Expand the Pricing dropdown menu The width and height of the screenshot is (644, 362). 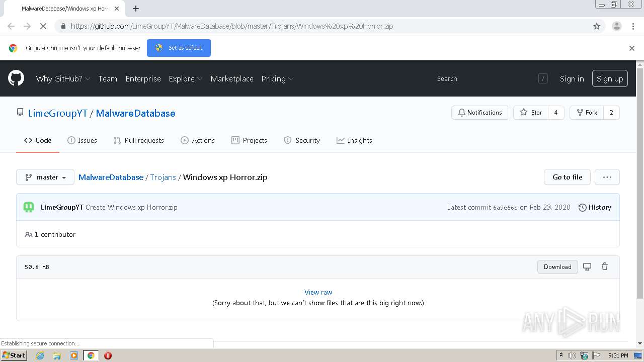click(x=277, y=78)
